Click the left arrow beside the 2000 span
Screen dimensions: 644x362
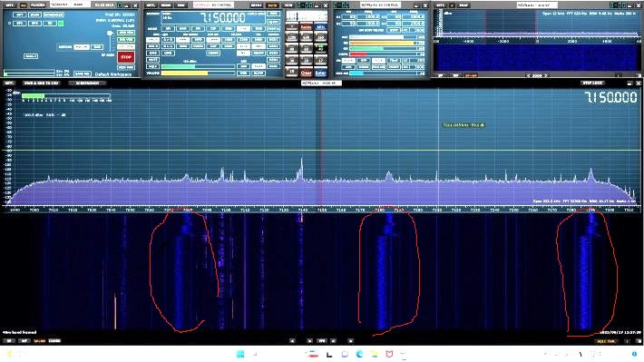pos(529,75)
